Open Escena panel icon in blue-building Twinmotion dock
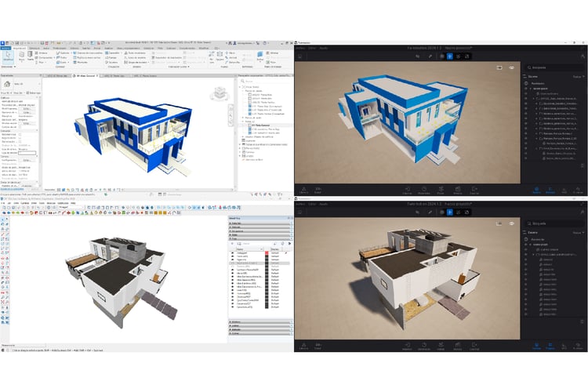This screenshot has height=392, width=588. pos(536,191)
